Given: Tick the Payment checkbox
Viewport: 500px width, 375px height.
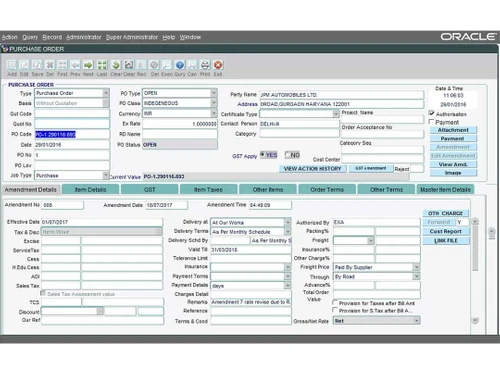Looking at the screenshot, I should coord(431,122).
